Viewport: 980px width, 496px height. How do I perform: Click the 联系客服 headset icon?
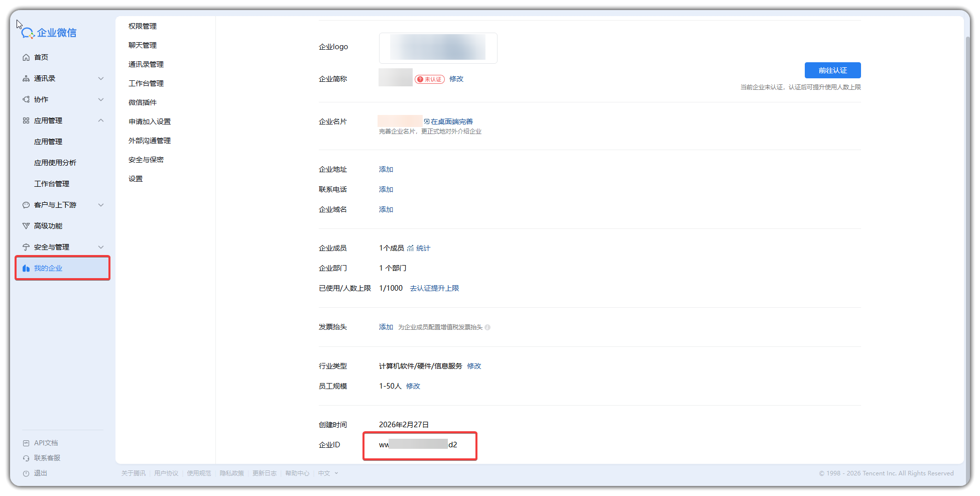tap(26, 457)
